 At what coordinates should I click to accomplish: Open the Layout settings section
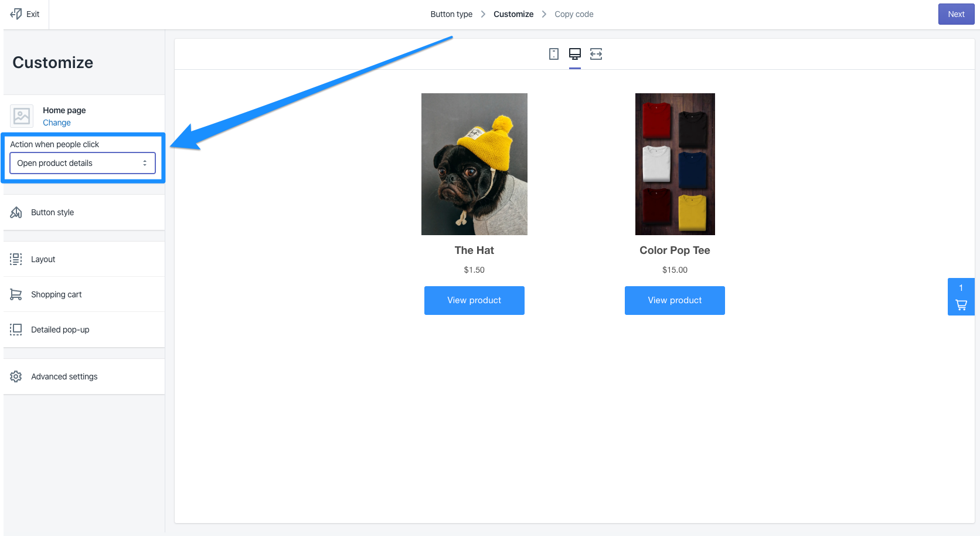(x=43, y=259)
